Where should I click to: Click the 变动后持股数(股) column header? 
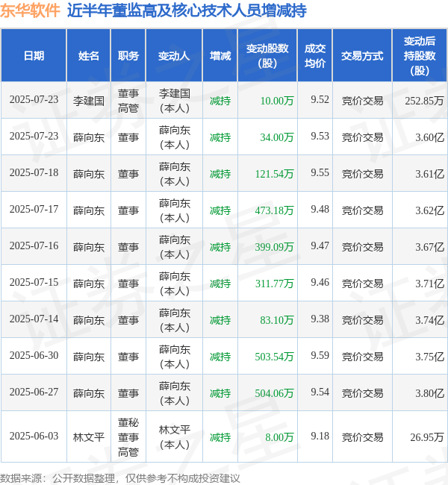click(420, 56)
